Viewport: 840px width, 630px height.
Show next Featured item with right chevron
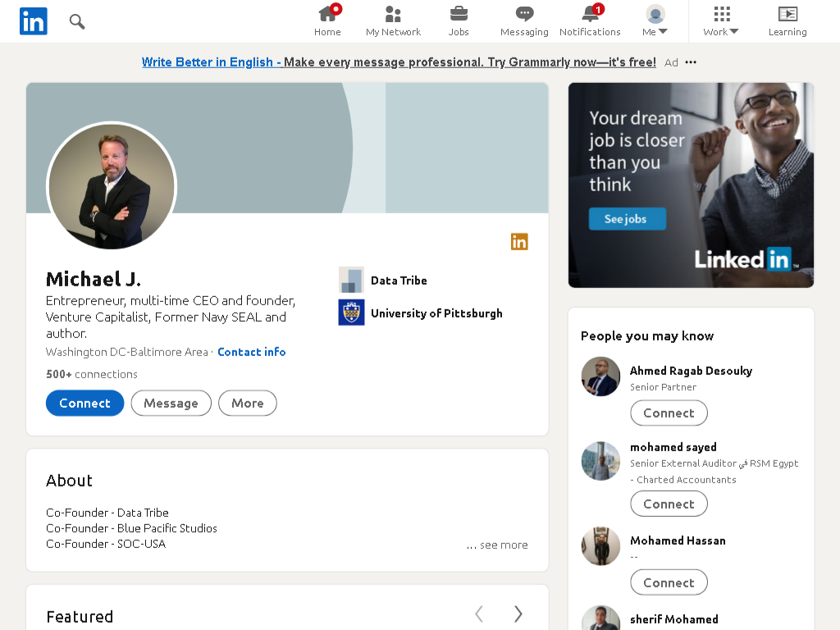click(518, 614)
